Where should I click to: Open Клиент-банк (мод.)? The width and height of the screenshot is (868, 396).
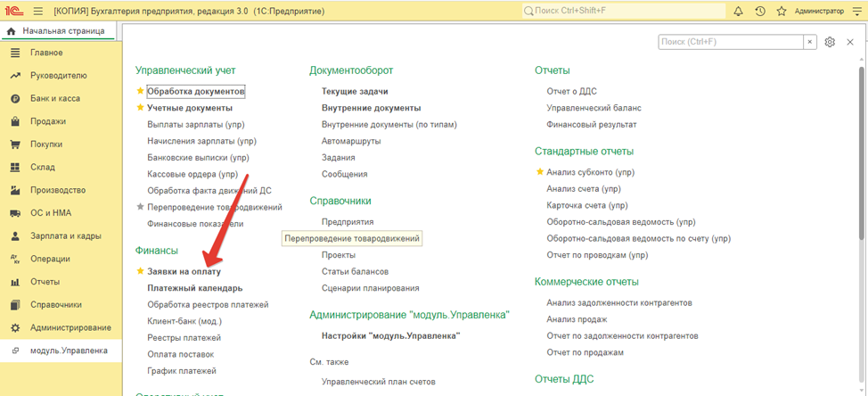pyautogui.click(x=184, y=321)
